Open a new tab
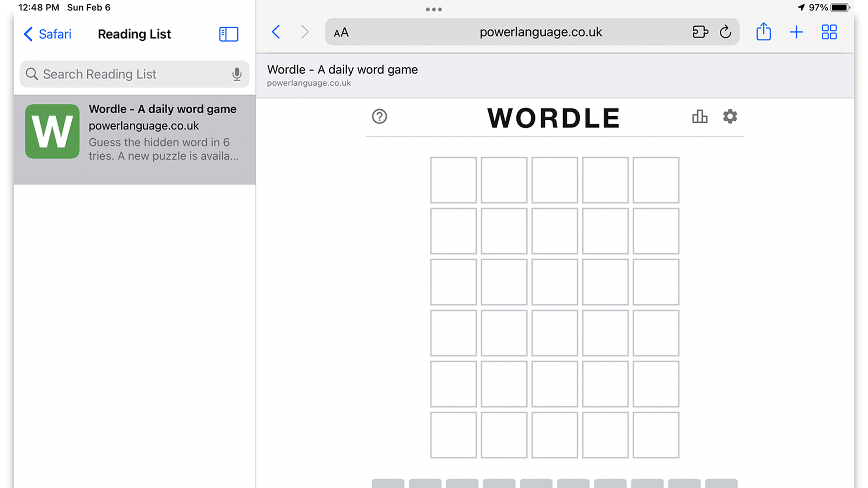 point(796,32)
